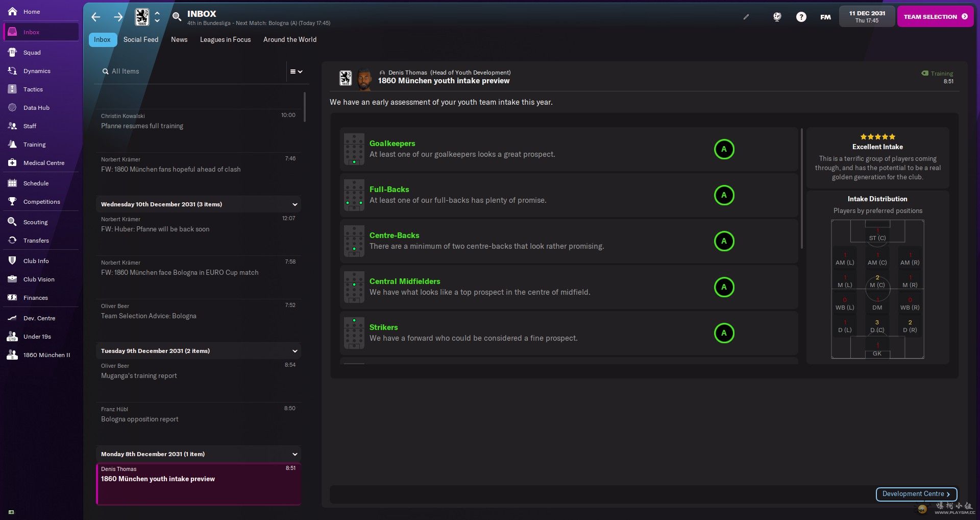Open the Training cone icon
The image size is (980, 520).
pos(13,144)
